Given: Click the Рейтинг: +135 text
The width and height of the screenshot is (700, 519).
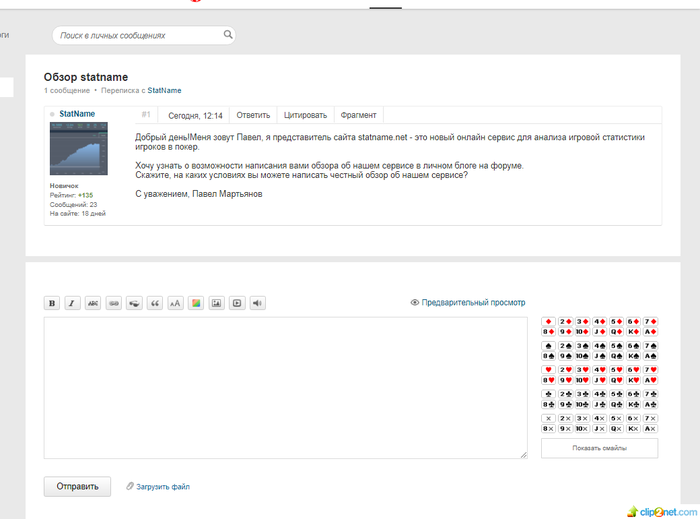Looking at the screenshot, I should (71, 195).
